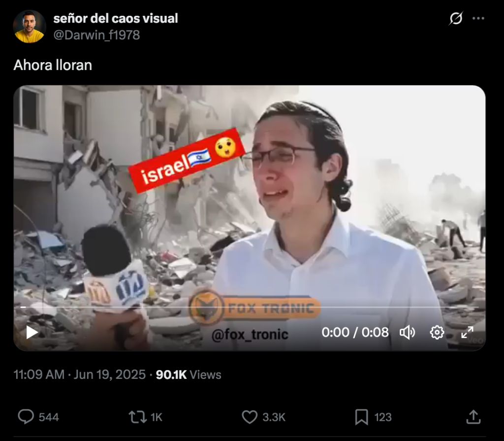View the 90.1K Views analytics
This screenshot has width=504, height=441.
click(x=189, y=374)
